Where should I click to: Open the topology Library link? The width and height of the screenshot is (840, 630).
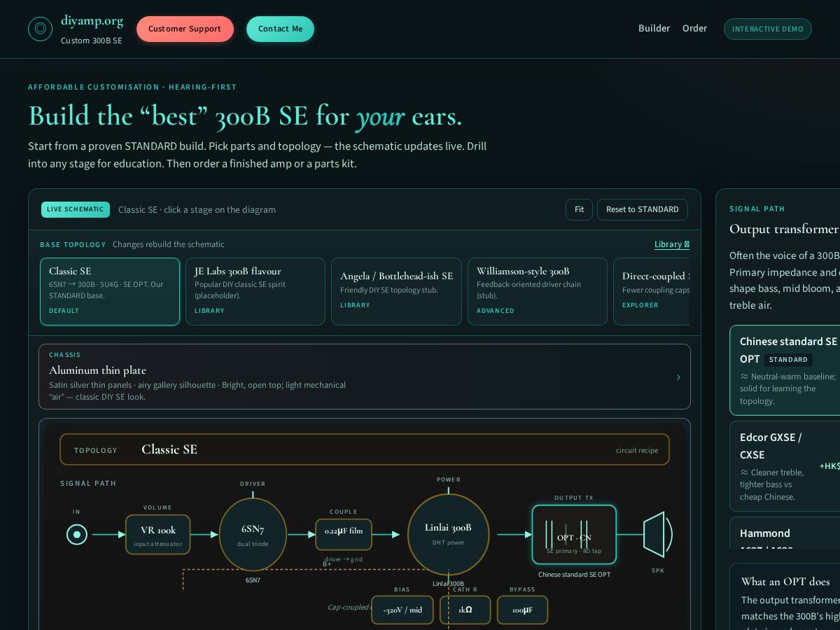point(672,244)
